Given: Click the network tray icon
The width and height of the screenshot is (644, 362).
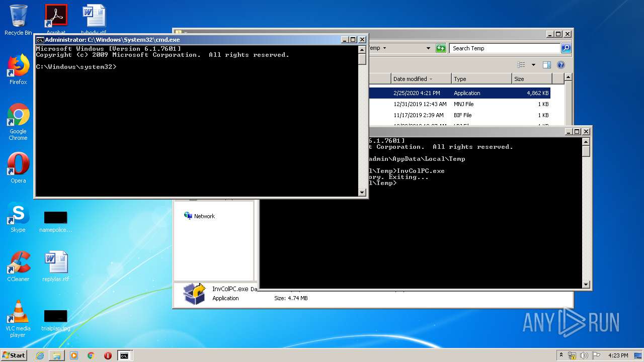Looking at the screenshot, I should click(572, 355).
